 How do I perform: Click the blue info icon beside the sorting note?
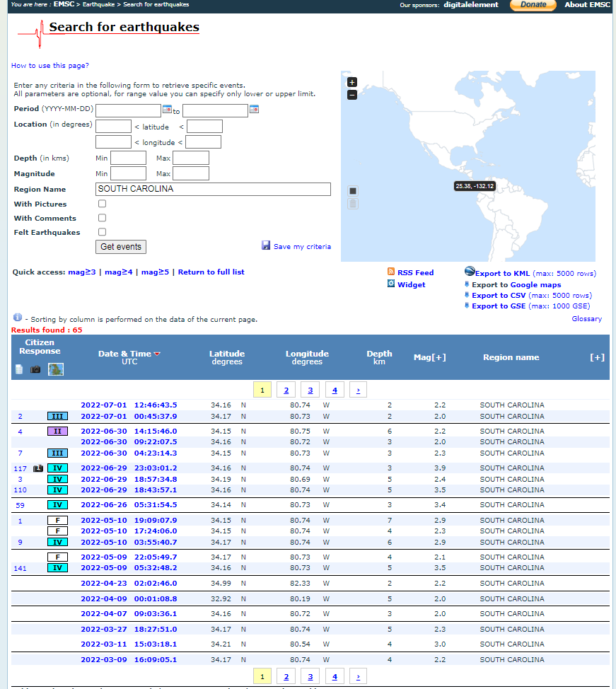pos(18,317)
